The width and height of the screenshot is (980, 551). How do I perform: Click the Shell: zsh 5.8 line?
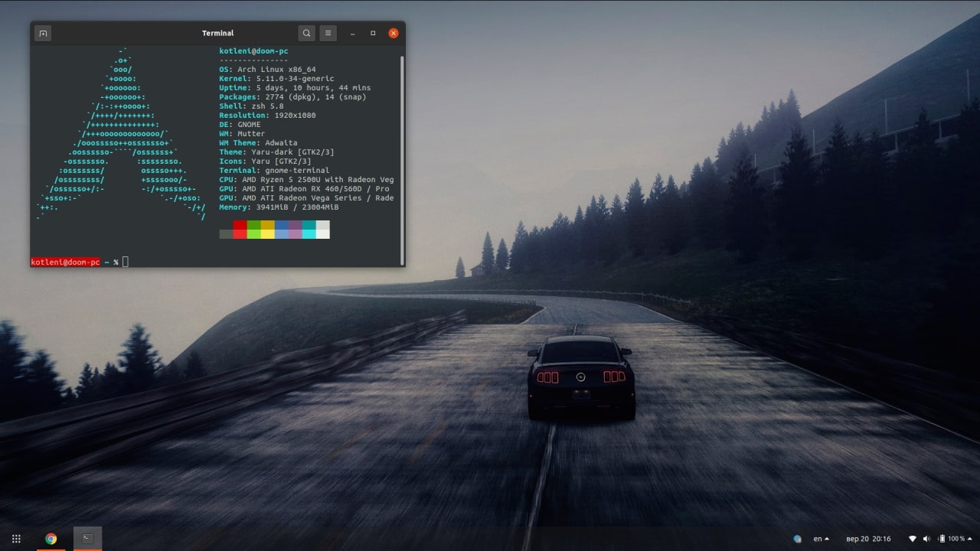pyautogui.click(x=251, y=106)
